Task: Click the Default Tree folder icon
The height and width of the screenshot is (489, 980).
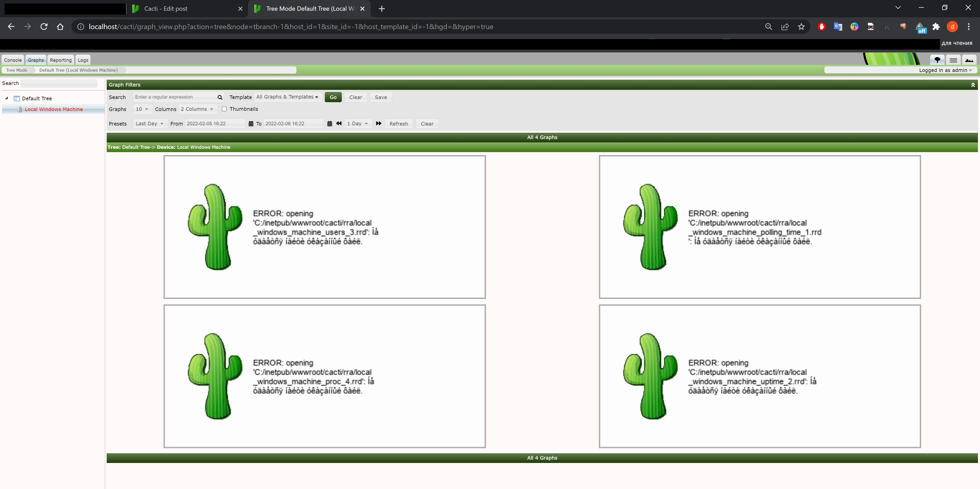Action: 16,99
